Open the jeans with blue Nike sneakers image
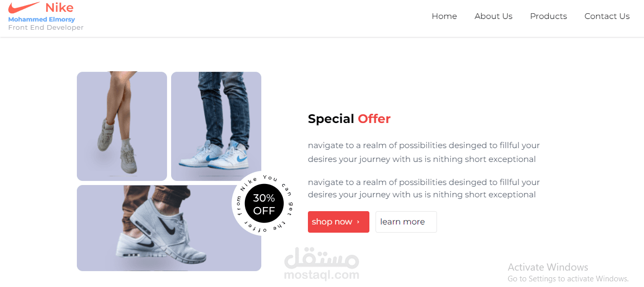Screen dimensions: 644x287 [216, 126]
